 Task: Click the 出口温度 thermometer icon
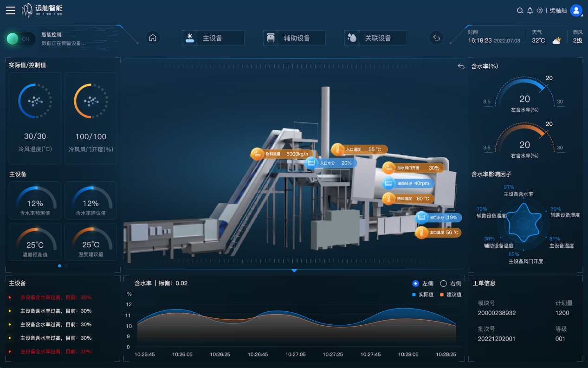click(x=421, y=232)
